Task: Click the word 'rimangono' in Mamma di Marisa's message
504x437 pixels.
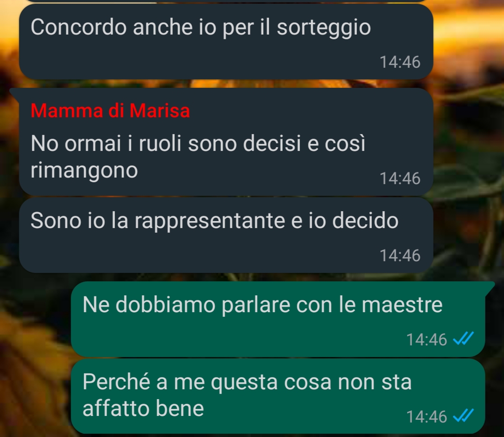Action: click(x=84, y=171)
